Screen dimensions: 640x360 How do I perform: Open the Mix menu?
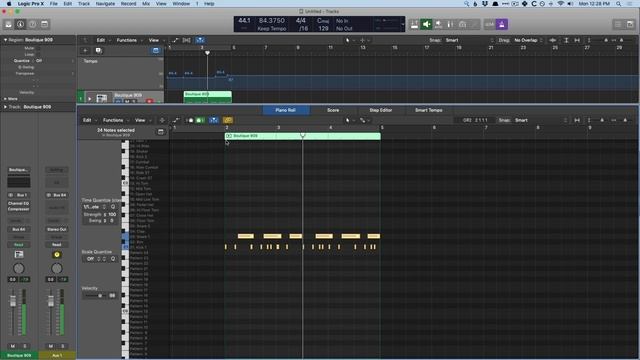pyautogui.click(x=146, y=4)
